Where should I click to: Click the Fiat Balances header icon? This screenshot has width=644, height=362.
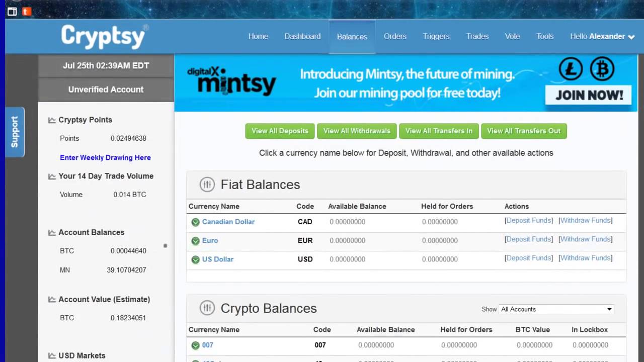coord(207,185)
